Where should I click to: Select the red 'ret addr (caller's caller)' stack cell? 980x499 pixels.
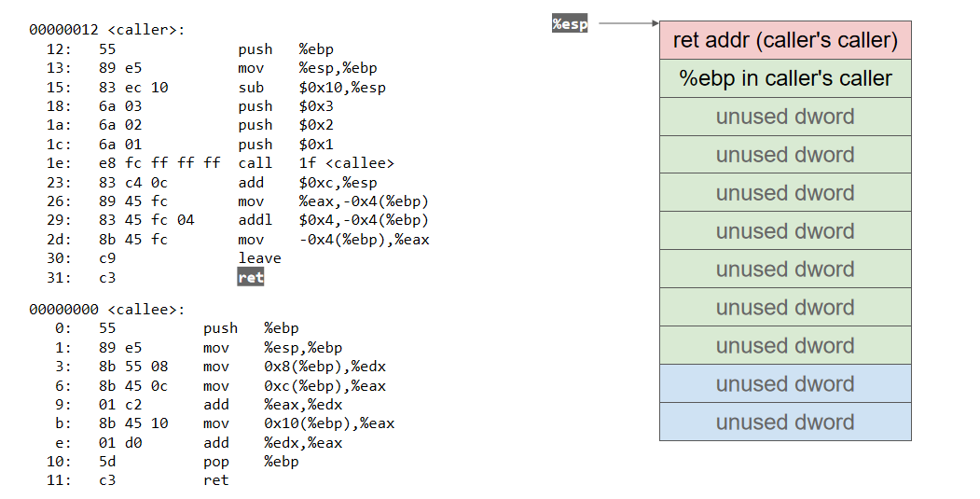click(784, 40)
